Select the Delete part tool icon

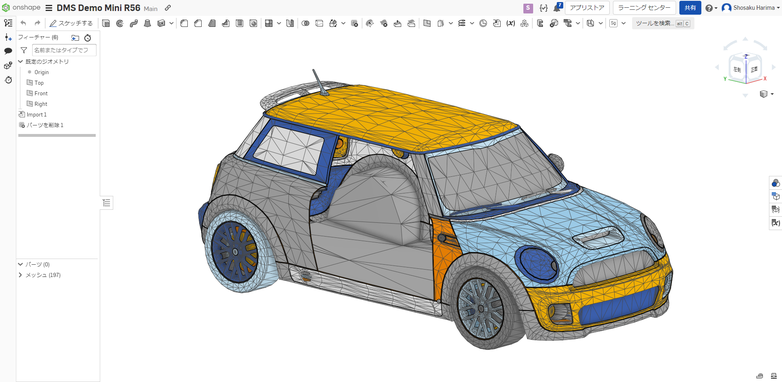coord(355,23)
